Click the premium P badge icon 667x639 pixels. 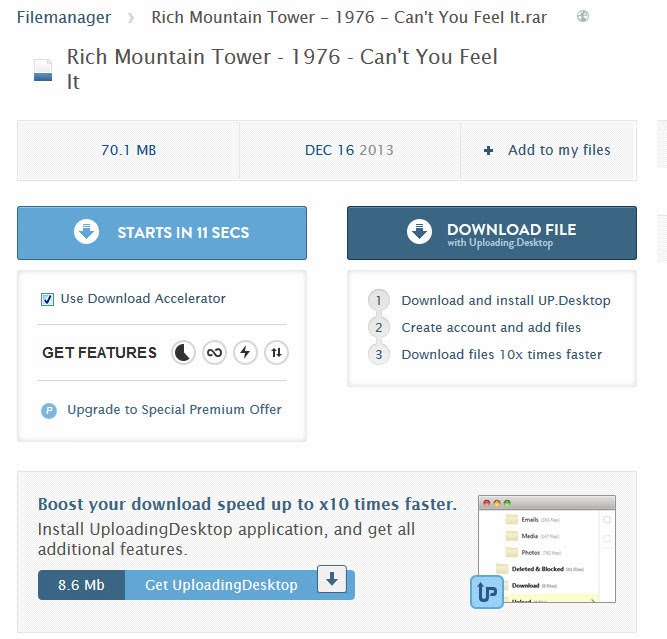(49, 411)
